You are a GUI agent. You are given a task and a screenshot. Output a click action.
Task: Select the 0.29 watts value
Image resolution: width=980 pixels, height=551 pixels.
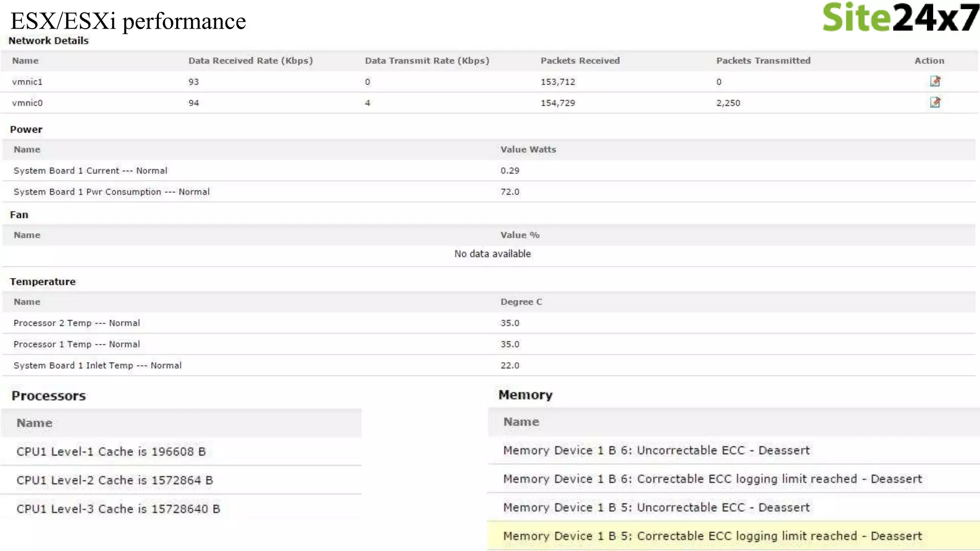click(510, 171)
